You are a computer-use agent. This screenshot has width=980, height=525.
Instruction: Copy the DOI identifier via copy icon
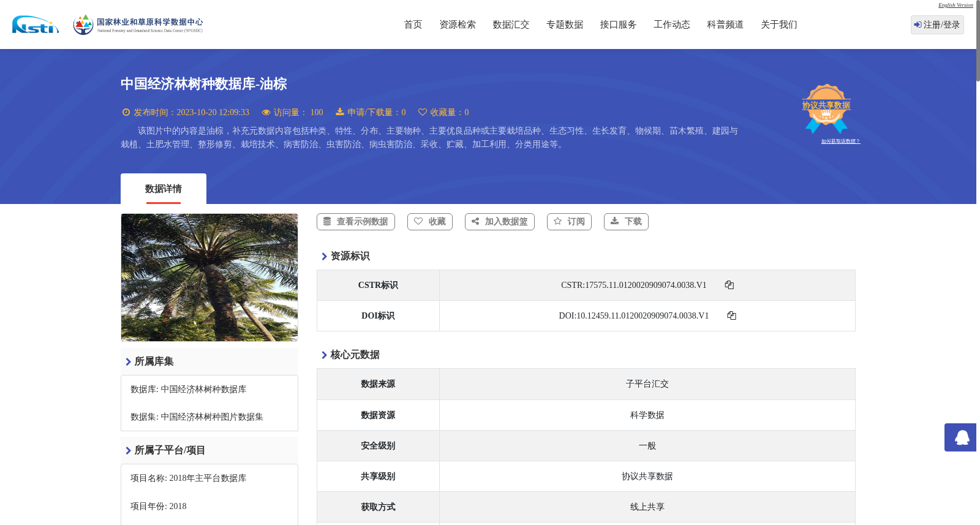click(731, 315)
